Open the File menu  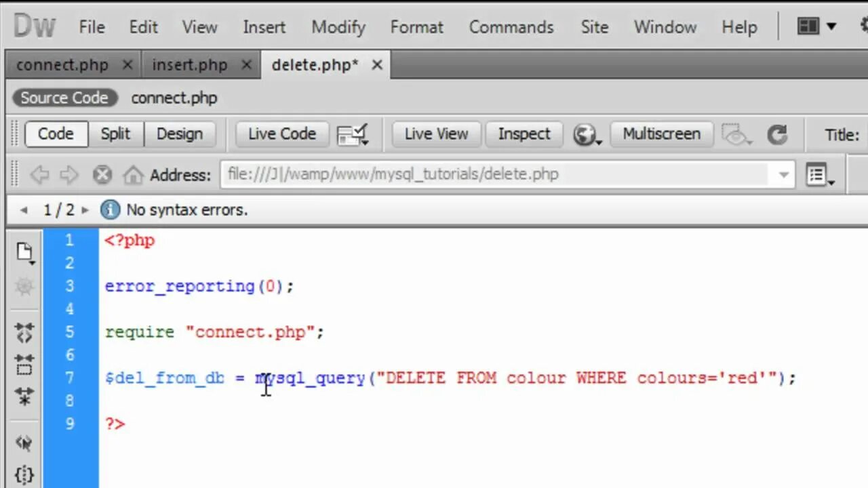pyautogui.click(x=92, y=27)
